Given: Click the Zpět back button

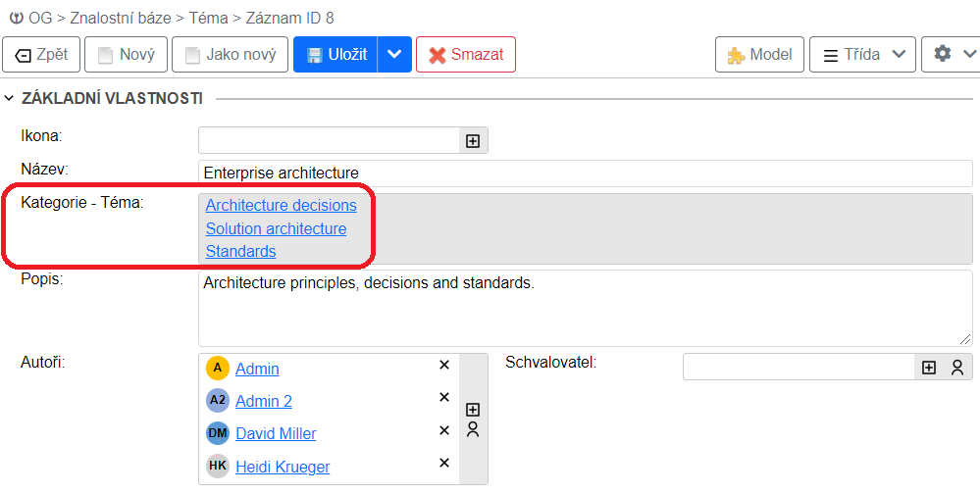Looking at the screenshot, I should 41,55.
